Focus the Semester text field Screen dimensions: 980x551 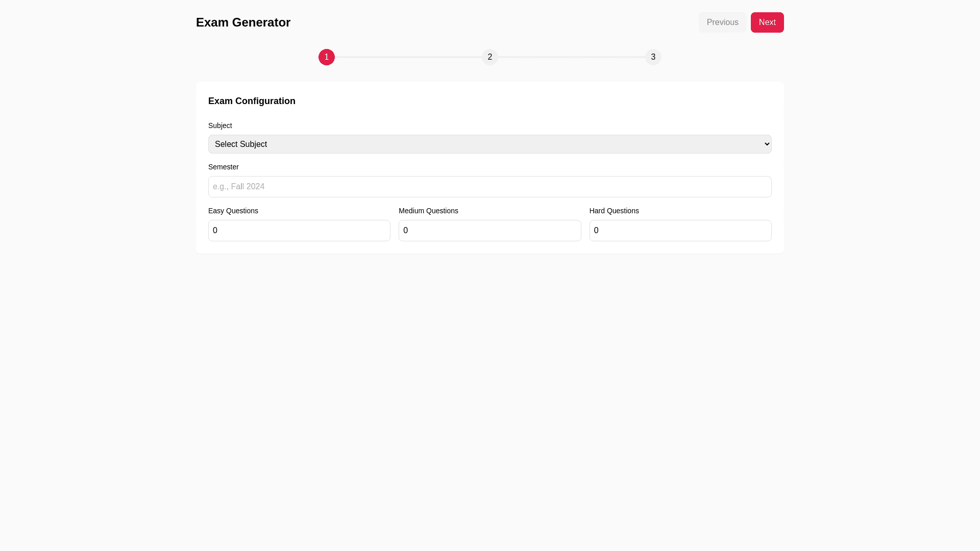[489, 187]
